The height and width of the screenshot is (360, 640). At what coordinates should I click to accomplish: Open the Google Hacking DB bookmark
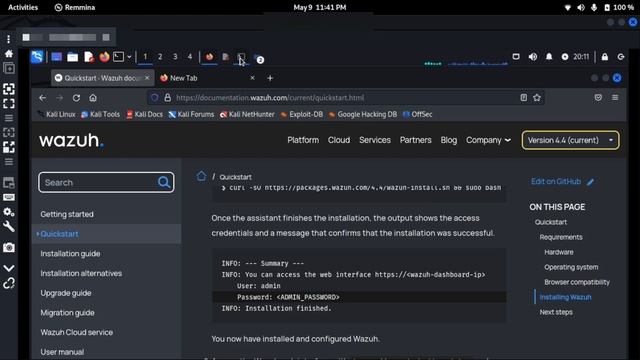(363, 114)
